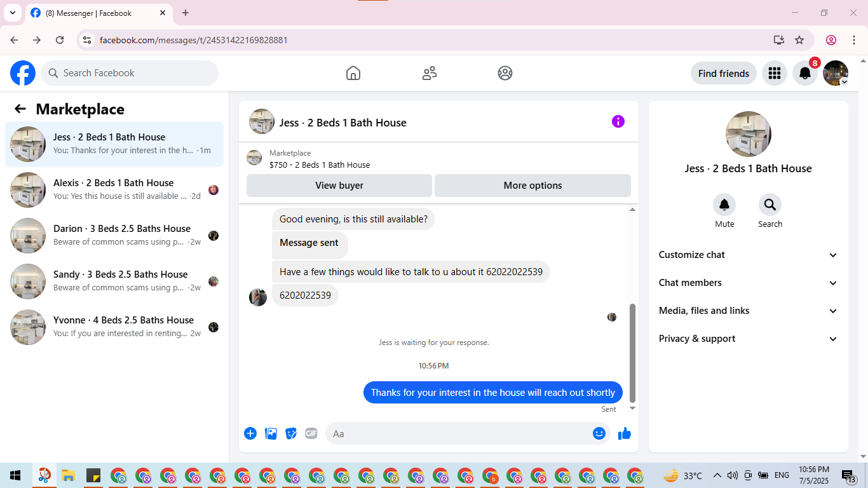868x488 pixels.
Task: Open the browser new tab plus button
Action: (186, 13)
